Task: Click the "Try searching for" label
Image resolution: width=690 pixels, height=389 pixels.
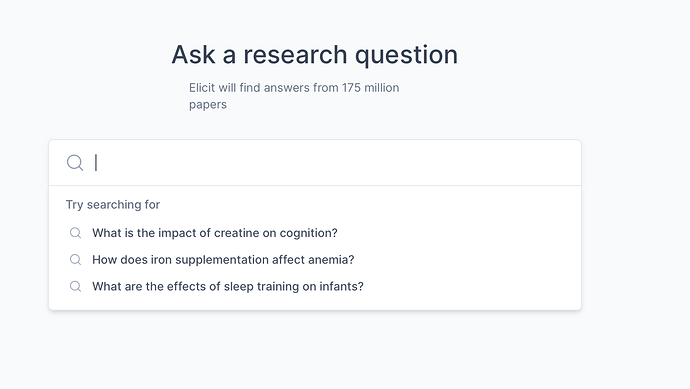Action: pos(113,205)
